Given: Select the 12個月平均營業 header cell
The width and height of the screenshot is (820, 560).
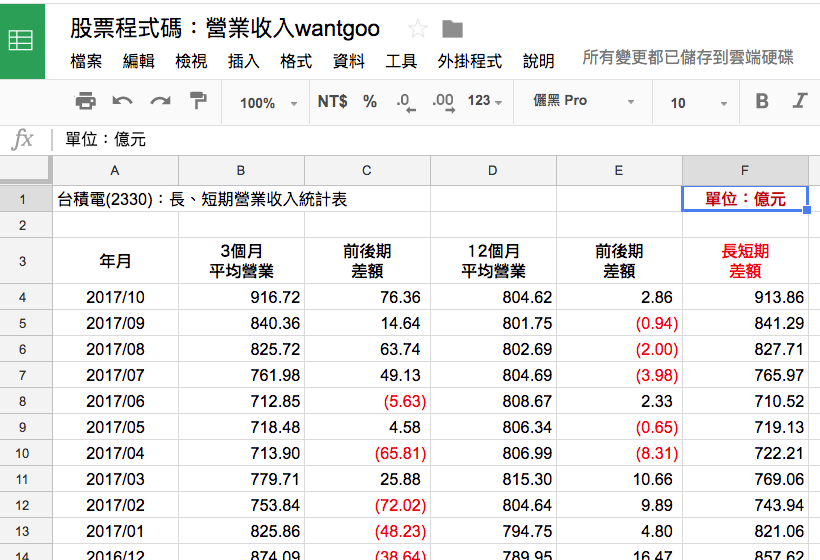Looking at the screenshot, I should (493, 261).
